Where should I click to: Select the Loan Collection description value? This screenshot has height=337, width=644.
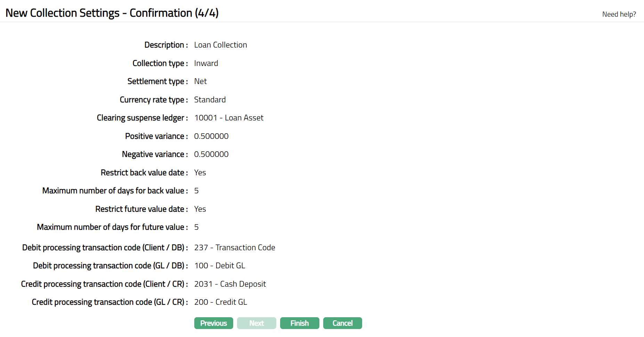[220, 45]
